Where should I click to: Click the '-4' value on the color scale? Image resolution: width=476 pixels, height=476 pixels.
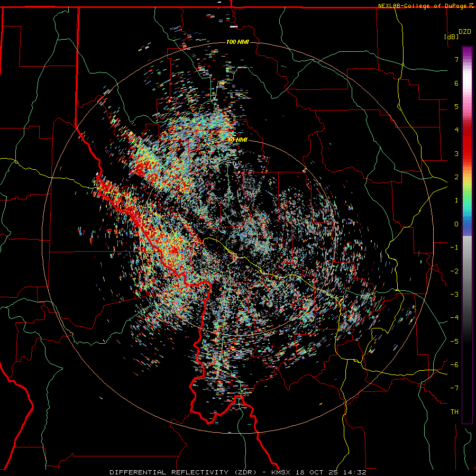[454, 318]
